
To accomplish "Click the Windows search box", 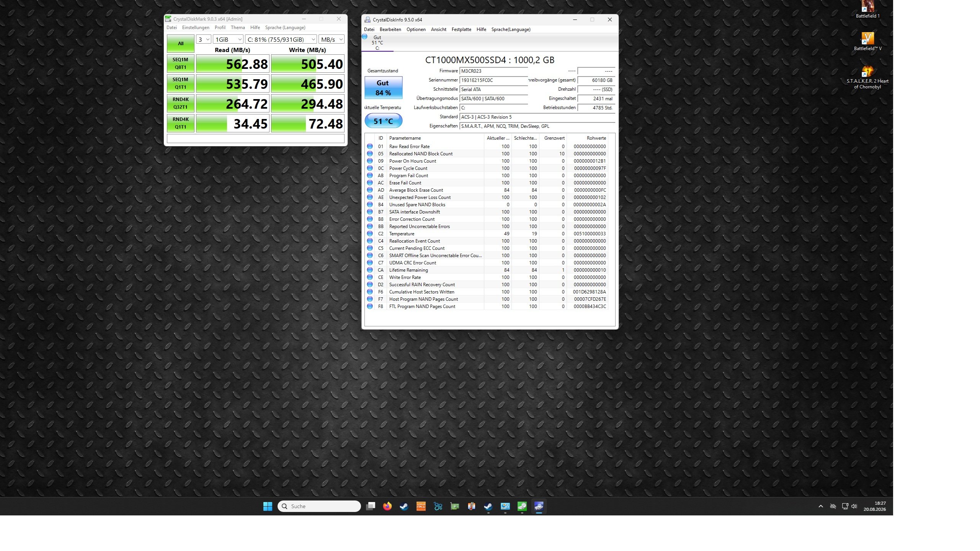I will tap(319, 506).
